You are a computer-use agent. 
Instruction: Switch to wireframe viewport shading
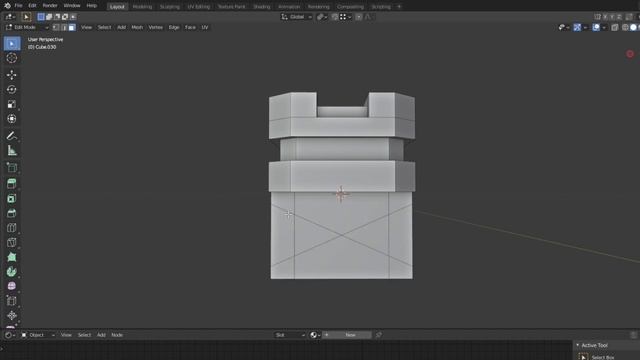pos(625,27)
